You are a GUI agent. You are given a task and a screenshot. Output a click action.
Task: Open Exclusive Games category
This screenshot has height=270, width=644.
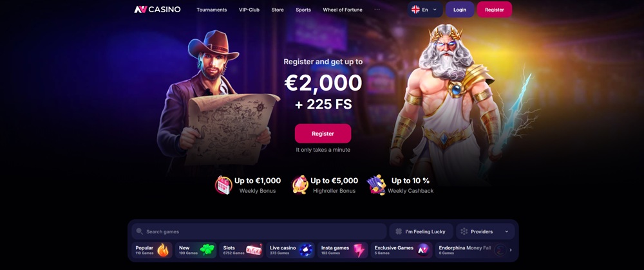[401, 250]
